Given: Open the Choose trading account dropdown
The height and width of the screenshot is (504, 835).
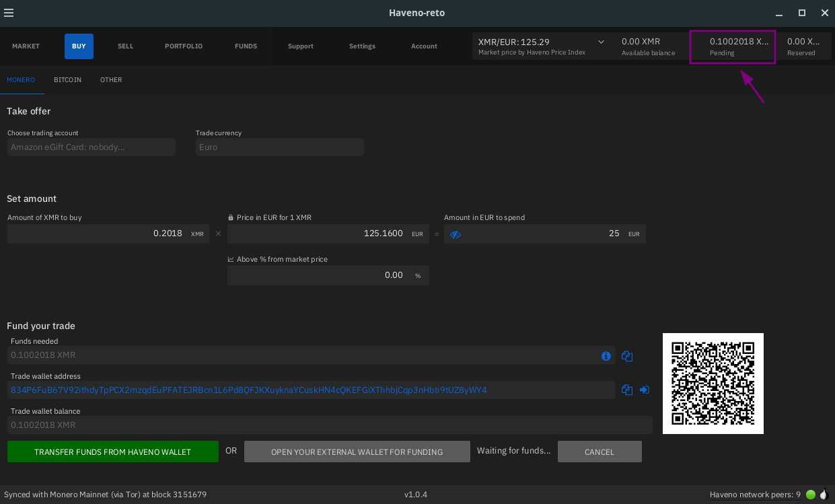Looking at the screenshot, I should coord(92,147).
